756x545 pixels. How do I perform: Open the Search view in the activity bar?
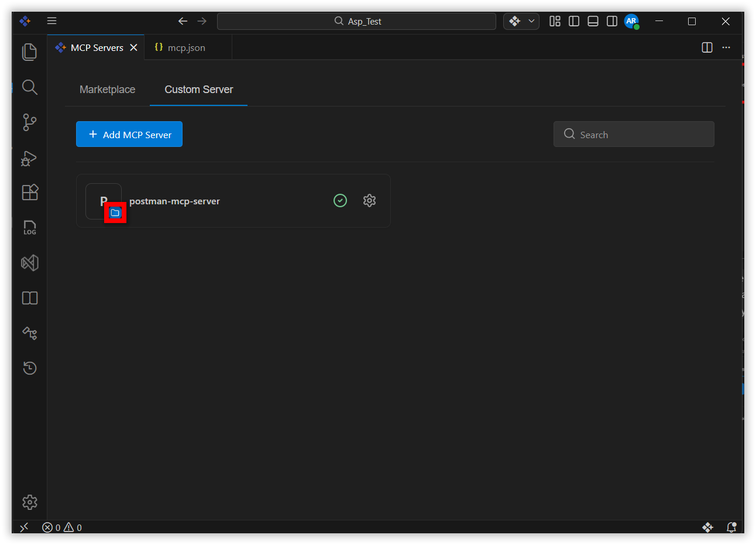[x=29, y=87]
